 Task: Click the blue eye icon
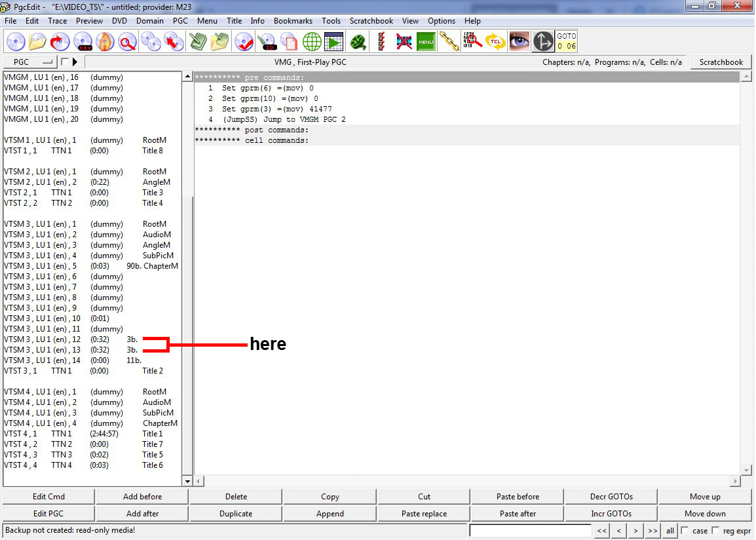(520, 42)
